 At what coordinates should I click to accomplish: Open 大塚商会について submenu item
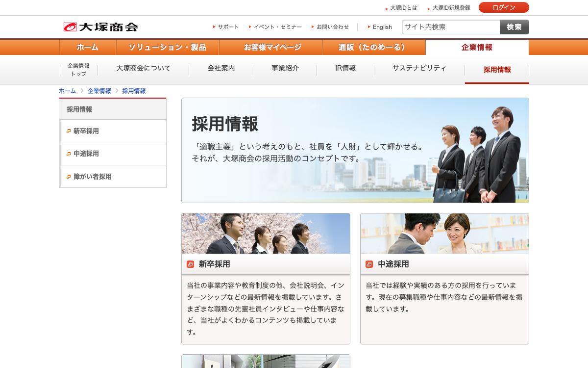pos(144,69)
